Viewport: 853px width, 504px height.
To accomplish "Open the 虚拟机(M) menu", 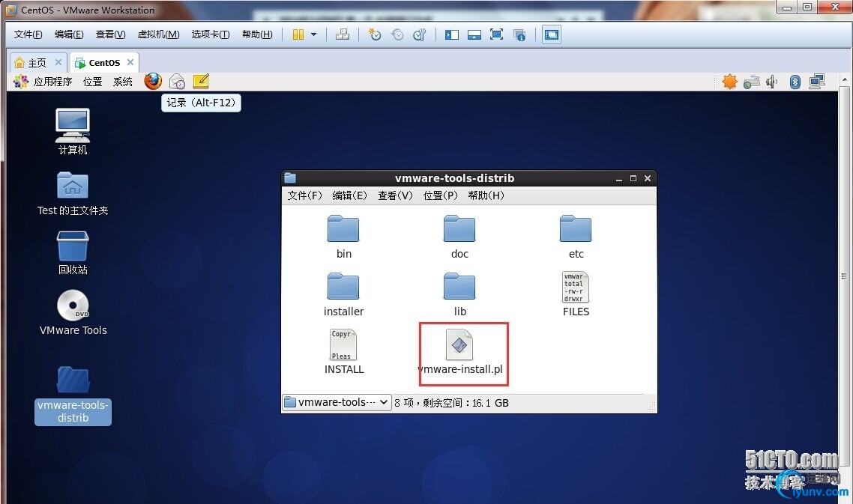I will pyautogui.click(x=158, y=34).
